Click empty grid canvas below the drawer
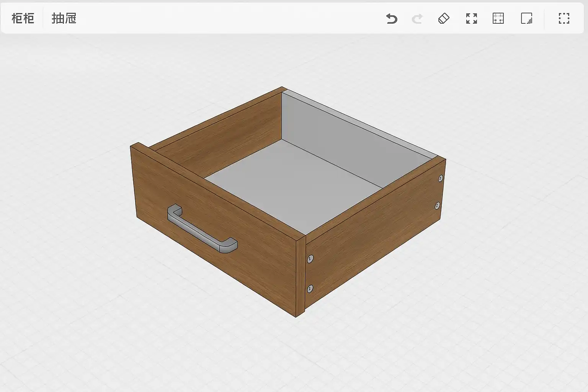Viewport: 588px width, 392px height. click(x=291, y=356)
